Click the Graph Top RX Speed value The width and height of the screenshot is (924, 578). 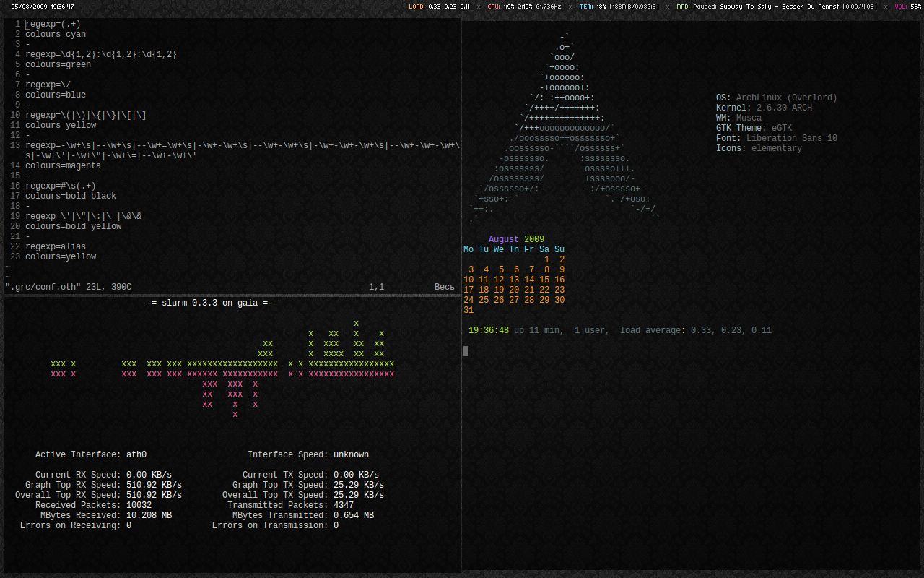coord(154,485)
